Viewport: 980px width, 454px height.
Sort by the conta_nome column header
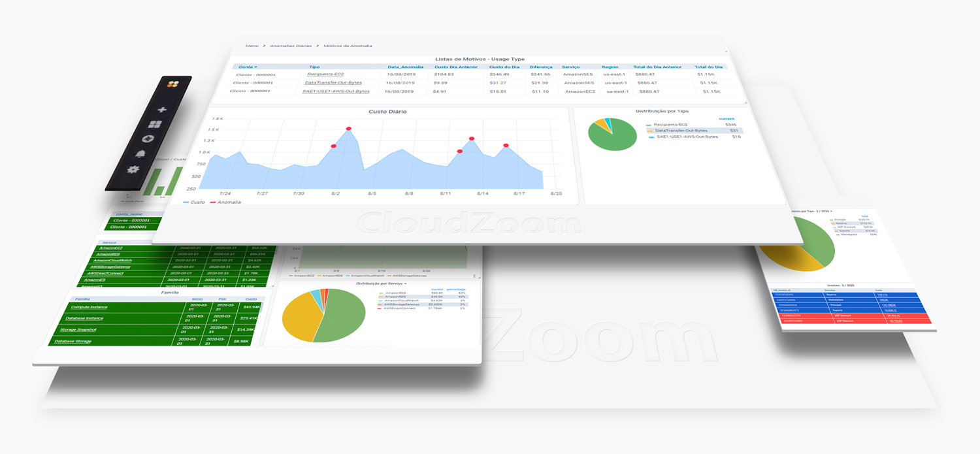click(128, 214)
